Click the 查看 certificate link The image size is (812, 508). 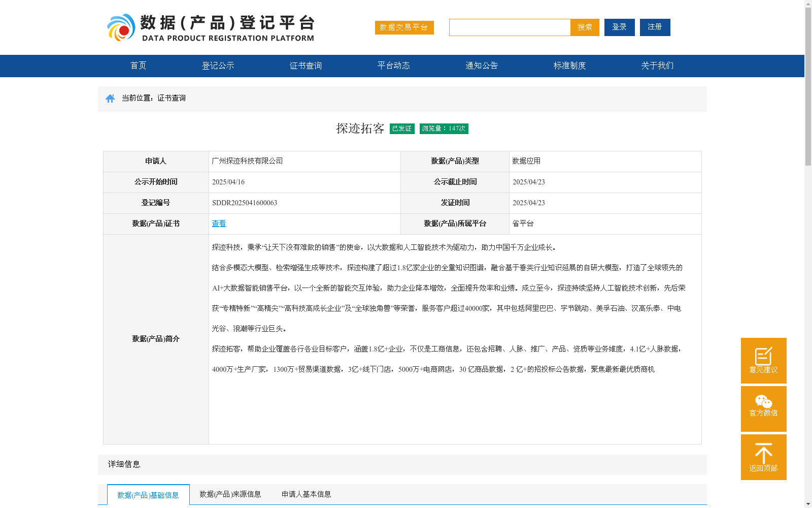(219, 224)
